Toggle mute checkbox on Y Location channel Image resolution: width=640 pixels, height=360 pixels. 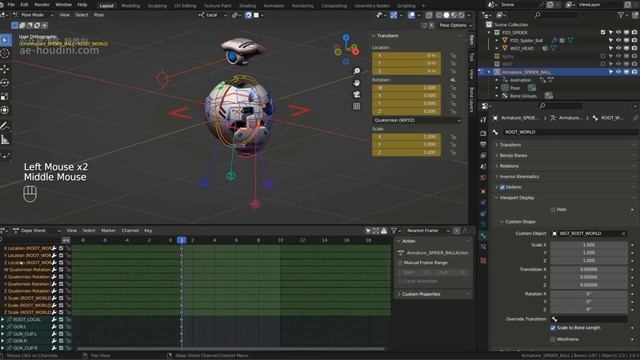tap(61, 256)
